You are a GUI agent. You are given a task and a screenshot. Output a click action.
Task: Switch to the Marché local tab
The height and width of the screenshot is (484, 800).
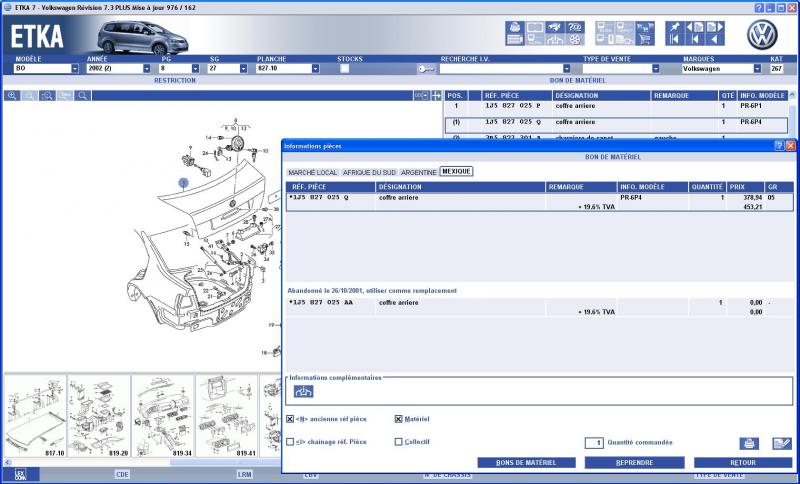click(313, 172)
